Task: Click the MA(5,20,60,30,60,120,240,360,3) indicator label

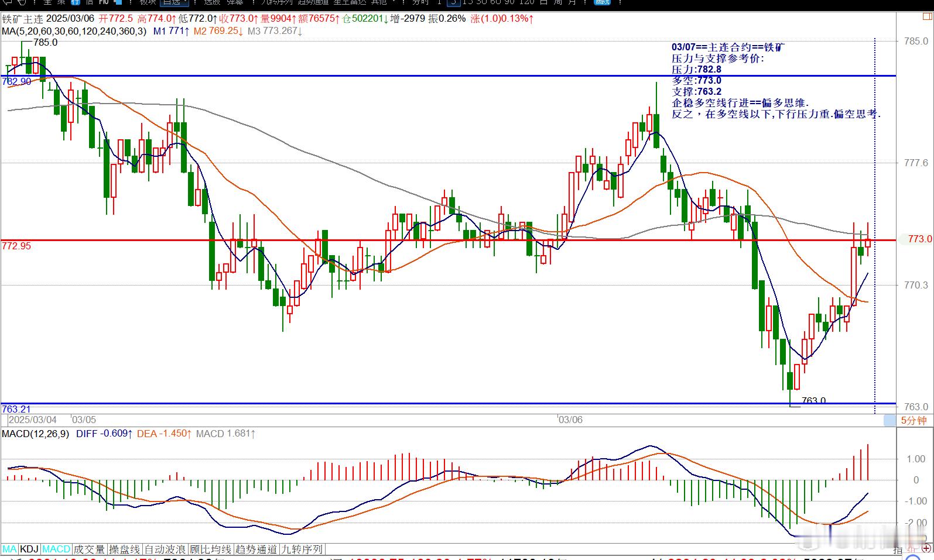Action: click(x=74, y=31)
